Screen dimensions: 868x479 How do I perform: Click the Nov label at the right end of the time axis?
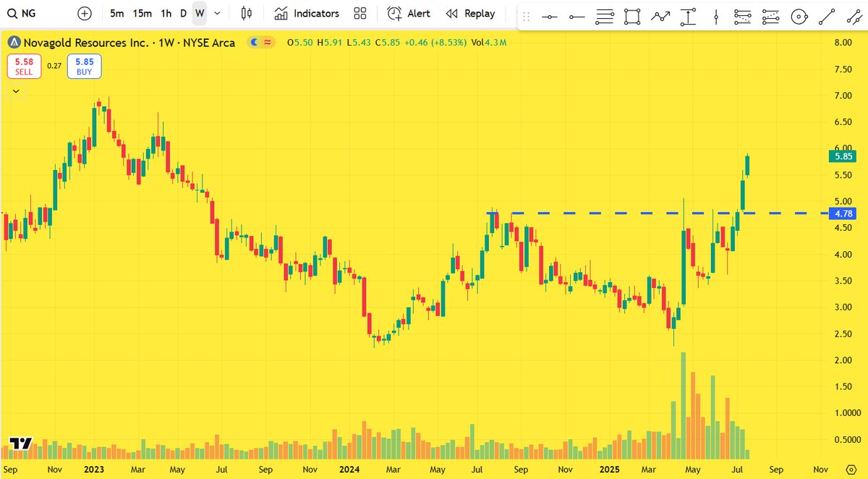(x=821, y=469)
